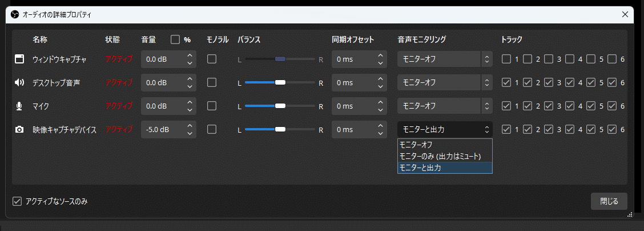Enable mono for ウィンドウキャプチャ
This screenshot has height=231, width=644.
pyautogui.click(x=211, y=59)
